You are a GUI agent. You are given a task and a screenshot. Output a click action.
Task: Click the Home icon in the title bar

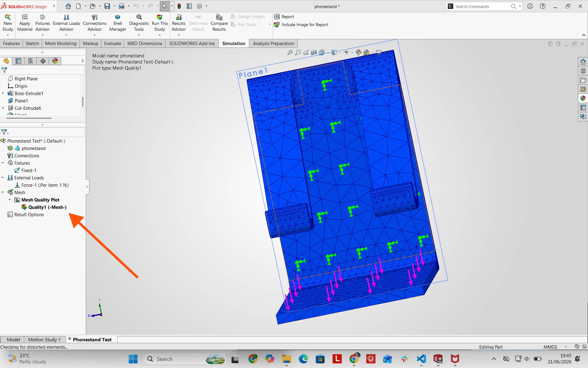coord(68,6)
